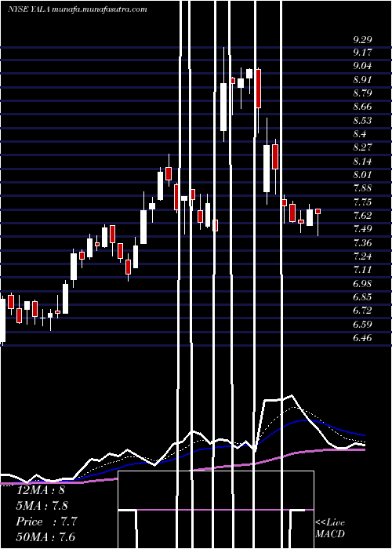Click the NYSE YALA munafasutra.com title text
392x549 pixels.
(x=78, y=9)
